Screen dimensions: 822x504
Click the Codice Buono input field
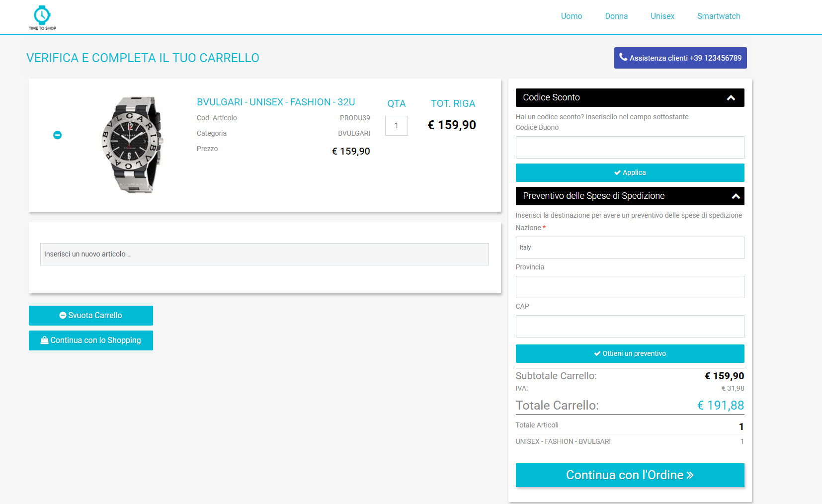click(x=630, y=148)
